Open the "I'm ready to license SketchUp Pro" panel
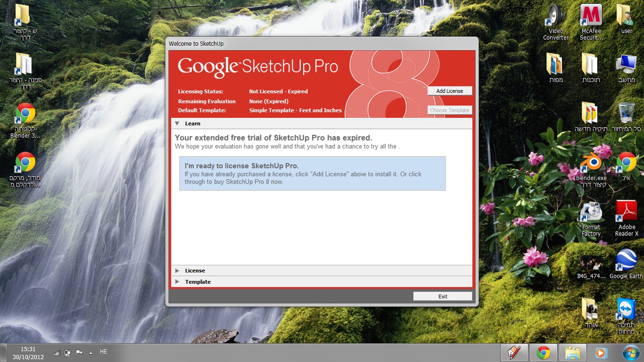 [312, 173]
